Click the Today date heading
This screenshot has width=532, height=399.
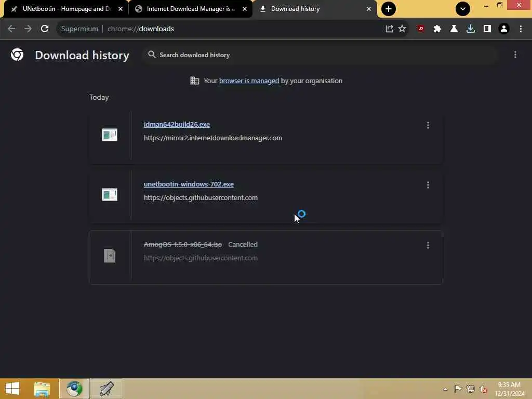click(99, 97)
